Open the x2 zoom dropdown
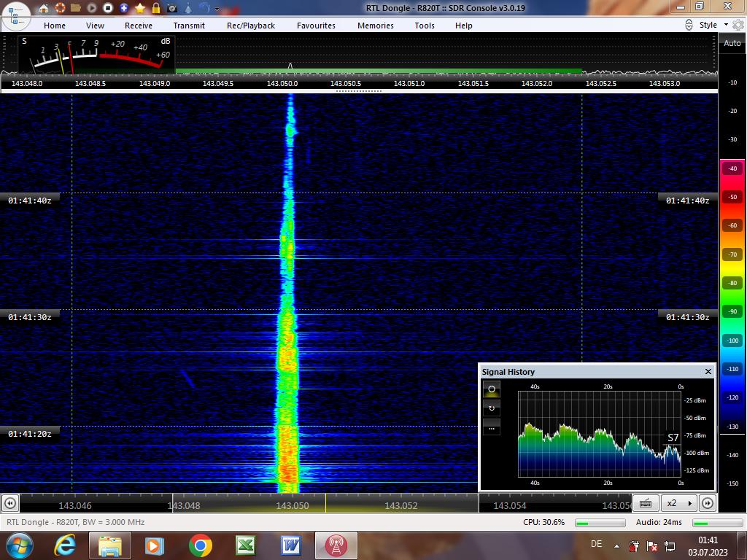This screenshot has height=560, width=747. [679, 503]
